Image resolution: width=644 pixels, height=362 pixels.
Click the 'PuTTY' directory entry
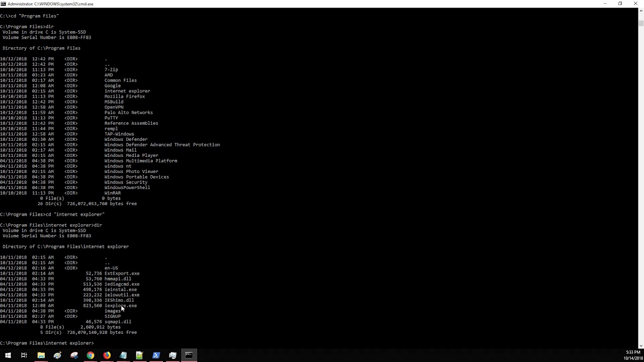[x=111, y=118]
